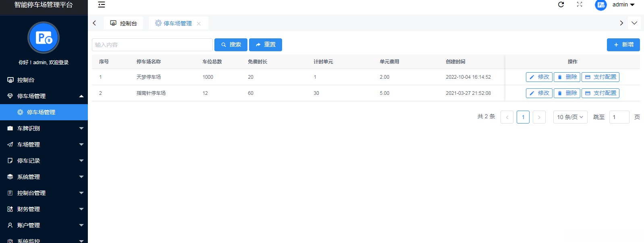Expand the 系统管理 sidebar menu
Screen dimensions: 644x243
pos(44,177)
